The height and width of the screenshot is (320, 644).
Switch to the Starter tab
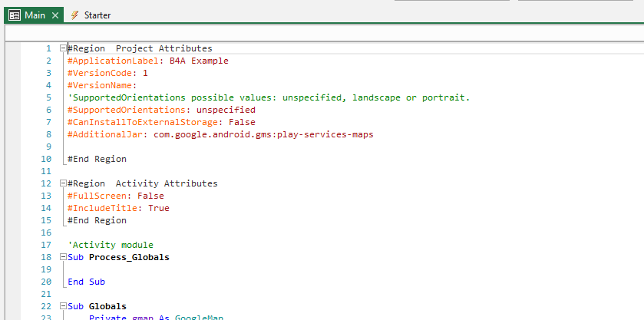pos(97,15)
